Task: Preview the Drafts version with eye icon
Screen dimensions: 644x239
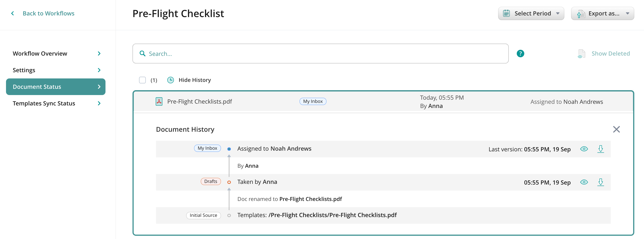Action: [x=584, y=182]
